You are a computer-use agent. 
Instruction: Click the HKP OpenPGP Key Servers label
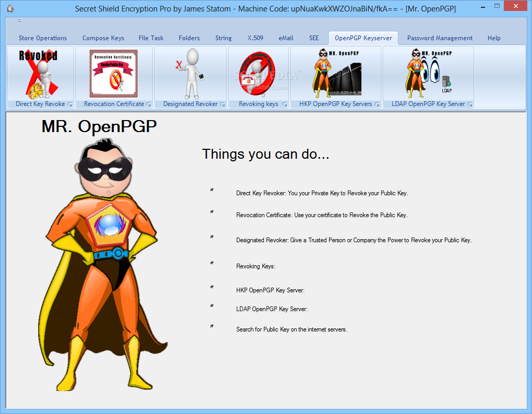335,104
